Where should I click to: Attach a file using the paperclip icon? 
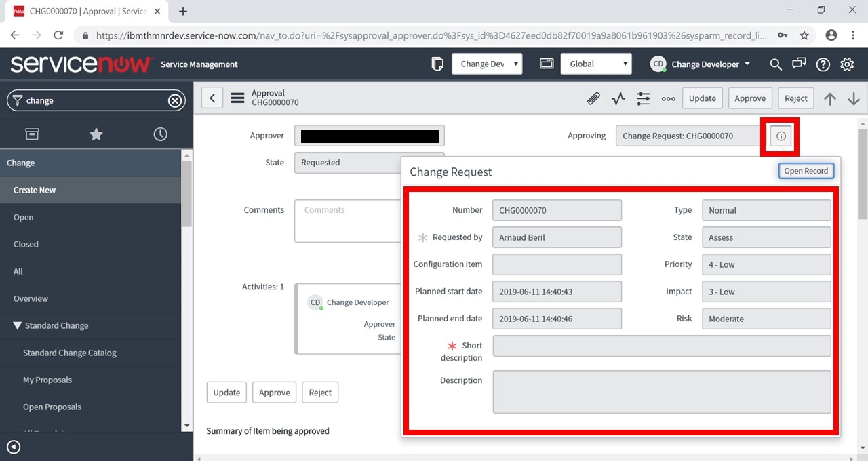[593, 98]
